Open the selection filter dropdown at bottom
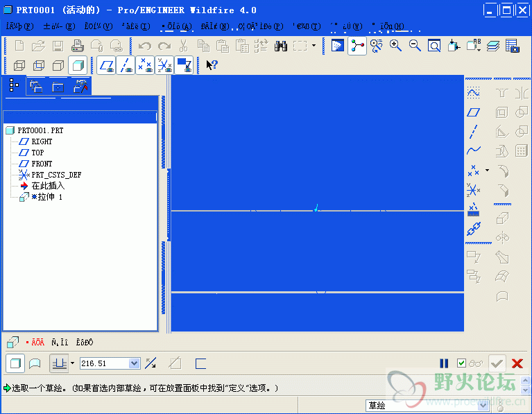532x414 pixels. (483, 405)
